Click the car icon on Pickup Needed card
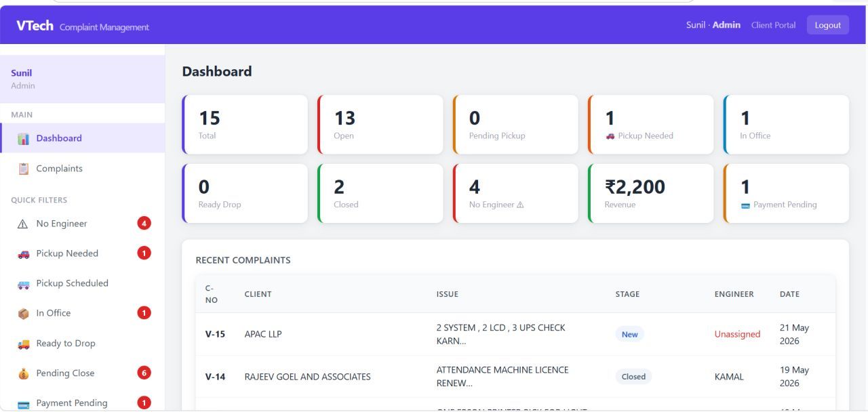Screen dimensions: 868x412 [610, 136]
